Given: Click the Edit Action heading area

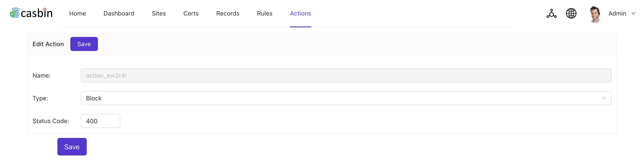Looking at the screenshot, I should point(48,44).
